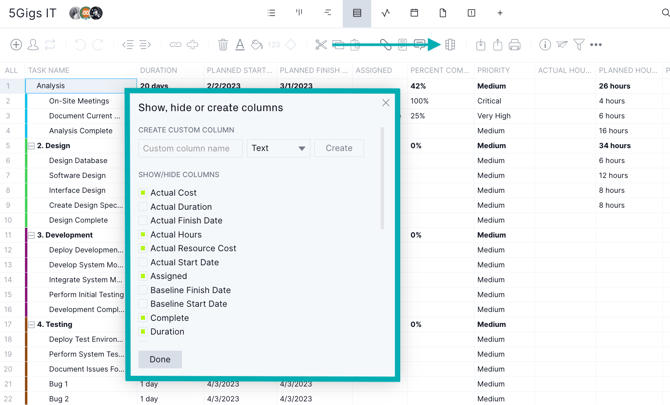This screenshot has width=670, height=405.
Task: Open text color A icon
Action: pyautogui.click(x=240, y=44)
